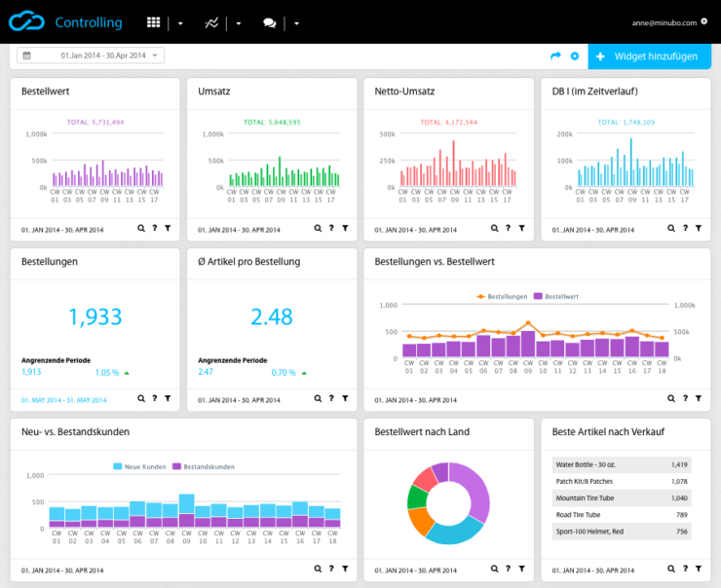Click the large purple donut segment
The image size is (721, 588).
(478, 492)
